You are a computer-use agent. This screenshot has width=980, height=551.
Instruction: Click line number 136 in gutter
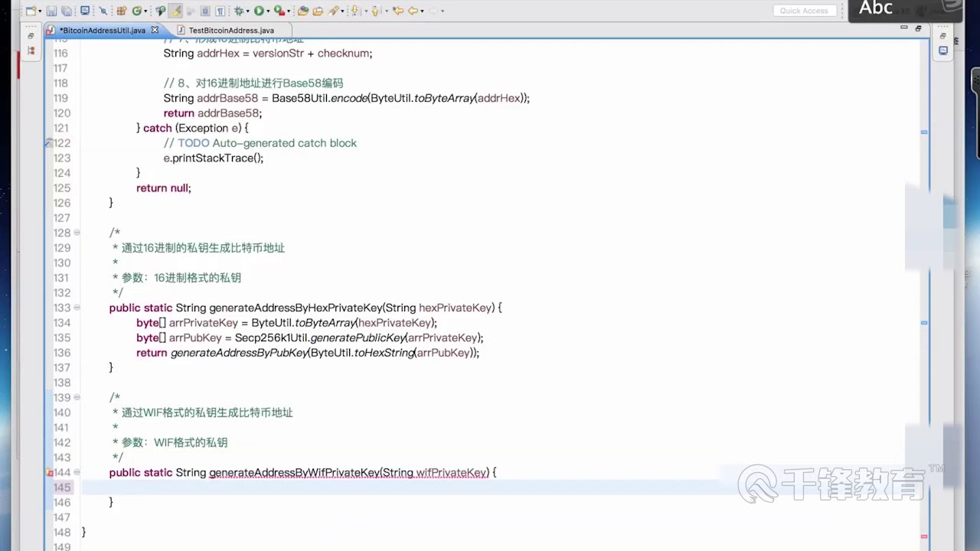click(62, 353)
